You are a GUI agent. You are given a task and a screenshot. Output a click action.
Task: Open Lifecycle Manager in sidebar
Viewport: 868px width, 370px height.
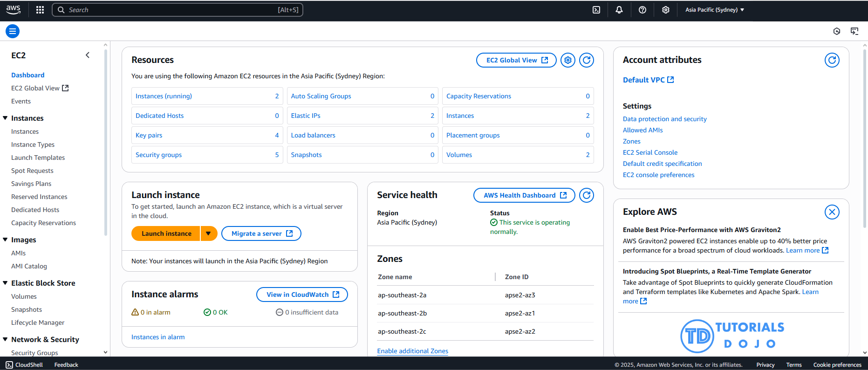point(38,322)
